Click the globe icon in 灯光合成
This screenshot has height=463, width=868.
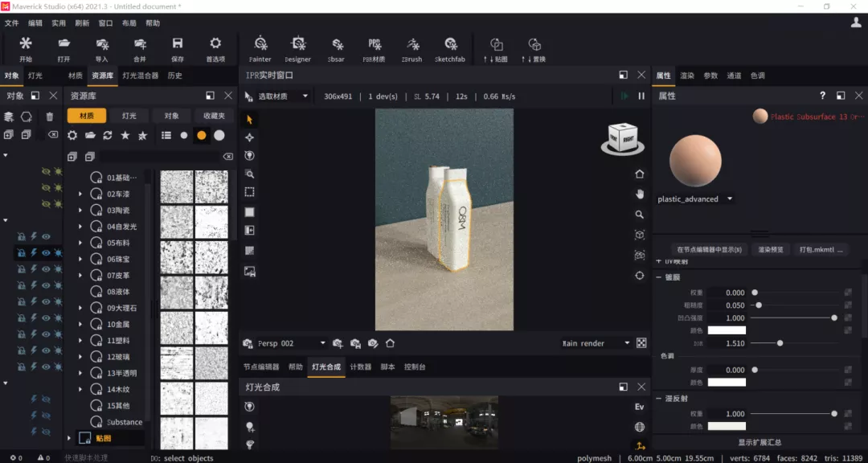[x=640, y=427]
